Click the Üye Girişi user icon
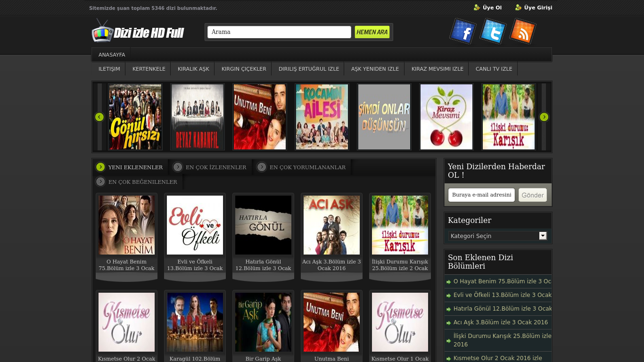Image resolution: width=644 pixels, height=362 pixels. tap(518, 8)
